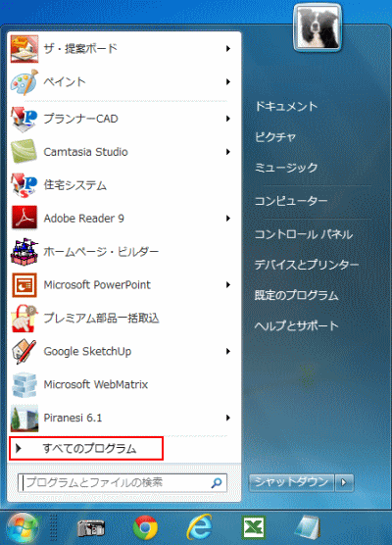The height and width of the screenshot is (545, 392).
Task: Open shutdown options arrow next to シャットダウン
Action: [344, 482]
